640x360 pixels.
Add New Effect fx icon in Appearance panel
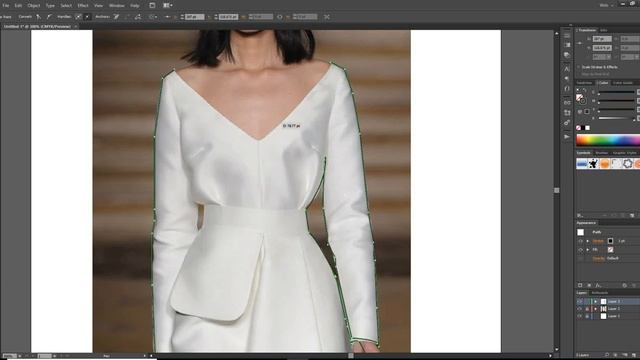click(x=598, y=285)
